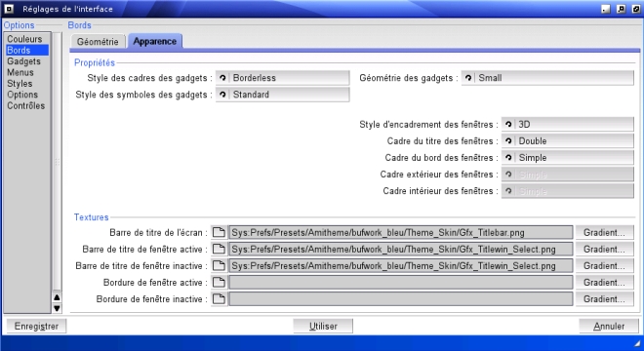The width and height of the screenshot is (644, 351).
Task: Switch to the Géométrie tab
Action: 98,42
